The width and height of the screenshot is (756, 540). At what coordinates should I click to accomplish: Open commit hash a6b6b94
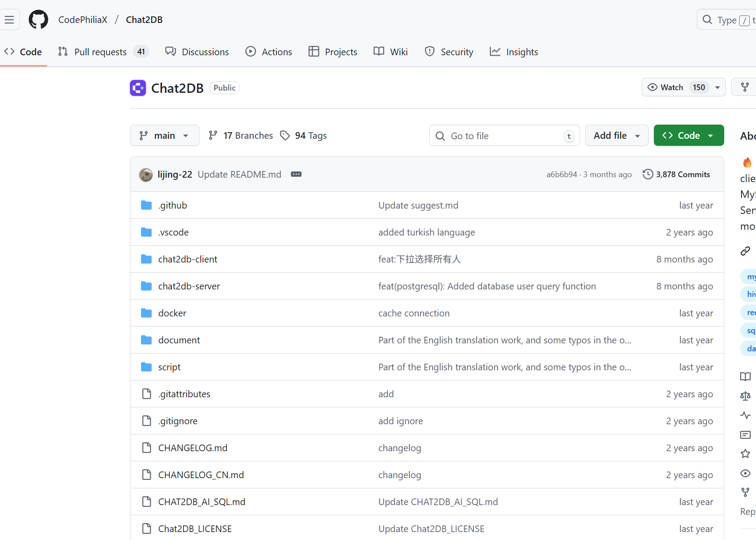[x=561, y=174]
